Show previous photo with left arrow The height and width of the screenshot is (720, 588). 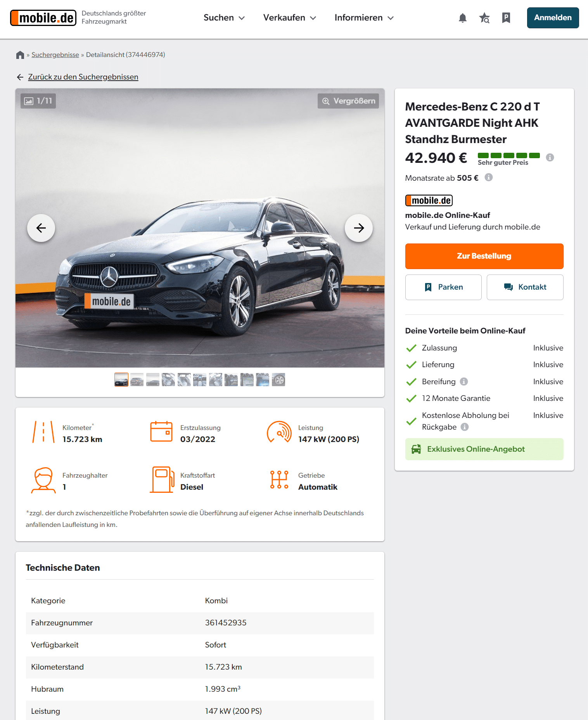coord(41,228)
